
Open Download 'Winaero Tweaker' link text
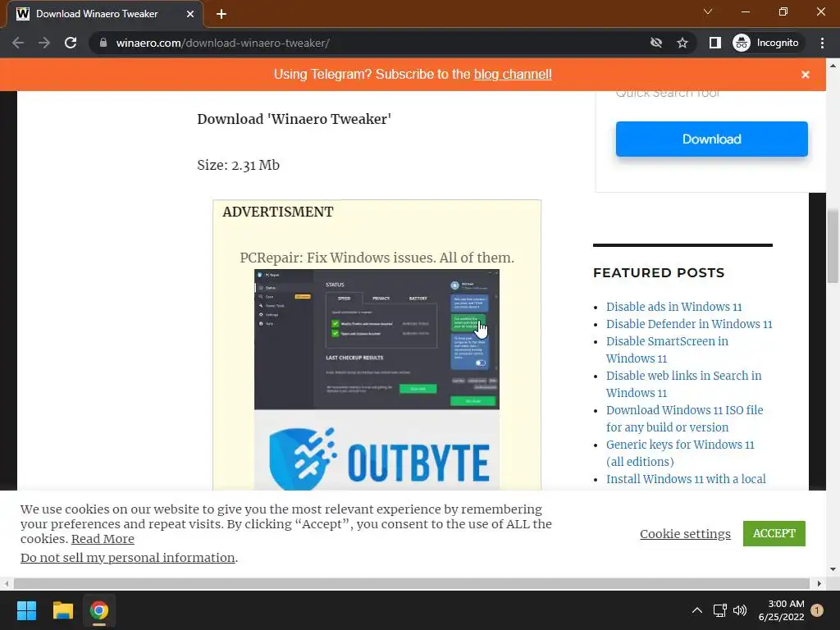click(x=294, y=119)
